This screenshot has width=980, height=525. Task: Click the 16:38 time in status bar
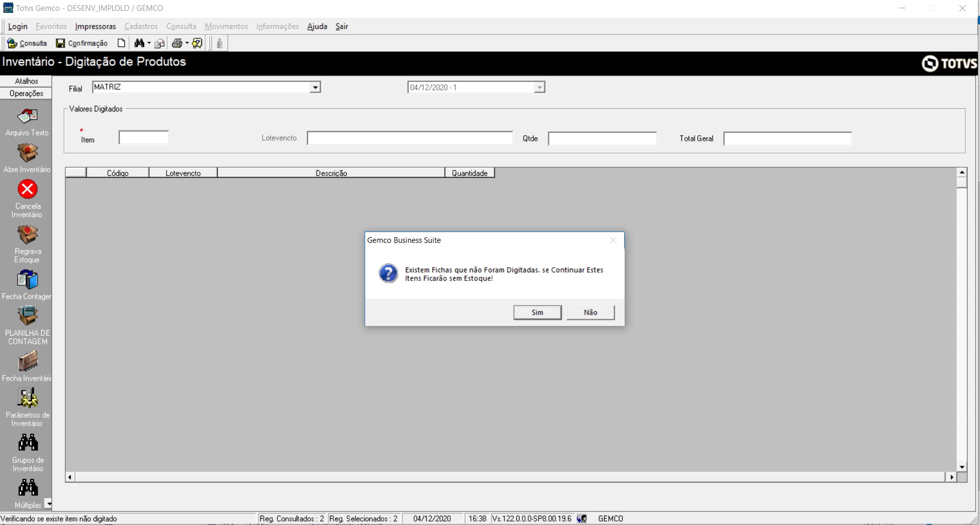point(478,519)
